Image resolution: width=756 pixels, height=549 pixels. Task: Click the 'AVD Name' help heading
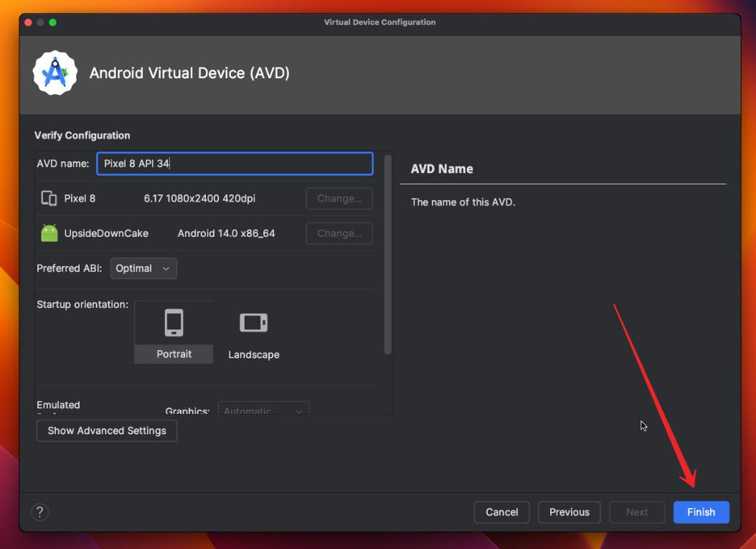click(x=442, y=169)
